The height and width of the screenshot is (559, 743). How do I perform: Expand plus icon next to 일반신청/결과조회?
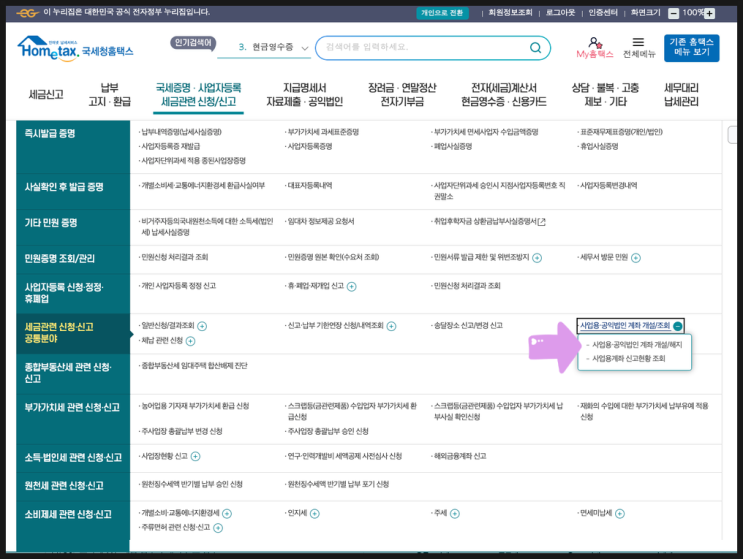click(202, 326)
